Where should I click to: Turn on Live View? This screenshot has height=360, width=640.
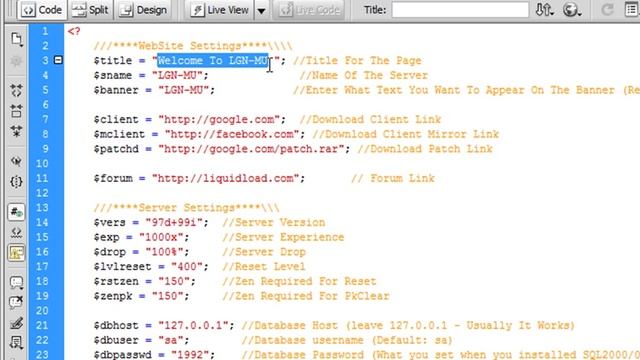[x=220, y=10]
